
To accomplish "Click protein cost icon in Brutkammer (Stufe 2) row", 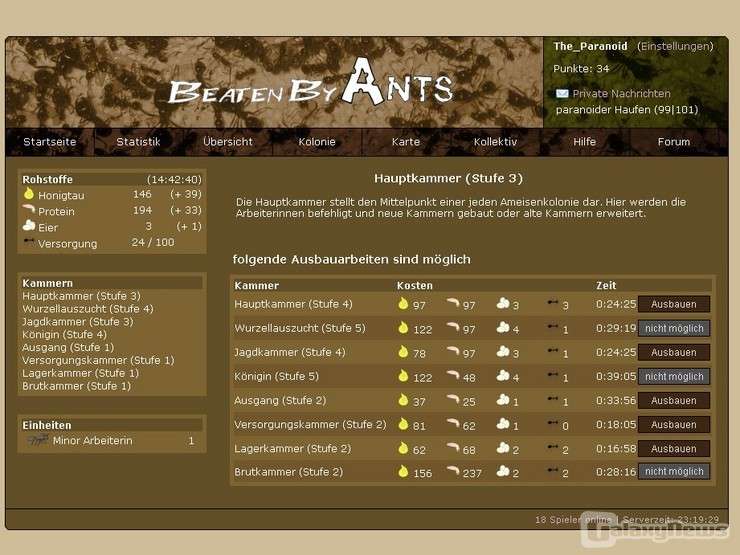I will tap(453, 471).
